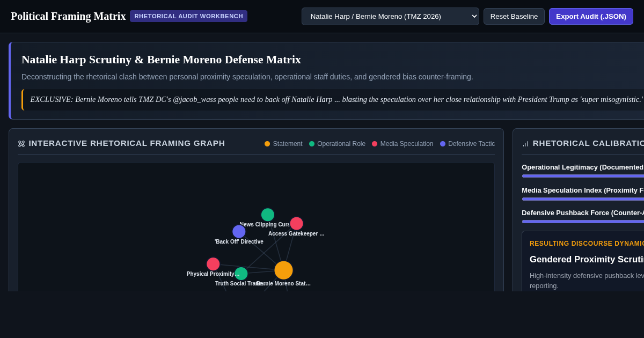This screenshot has width=644, height=338.
Task: Click the Statement legend label
Action: click(288, 144)
